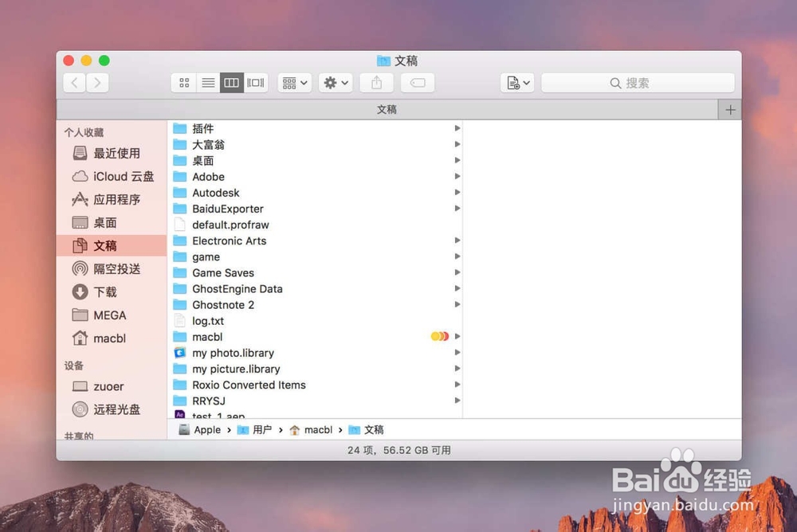The height and width of the screenshot is (532, 797).
Task: Select the GhostEngine Data folder
Action: (x=315, y=288)
